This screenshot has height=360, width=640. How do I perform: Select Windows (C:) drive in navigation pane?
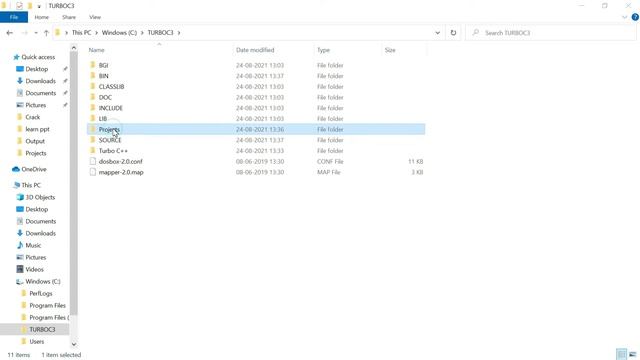tap(42, 281)
